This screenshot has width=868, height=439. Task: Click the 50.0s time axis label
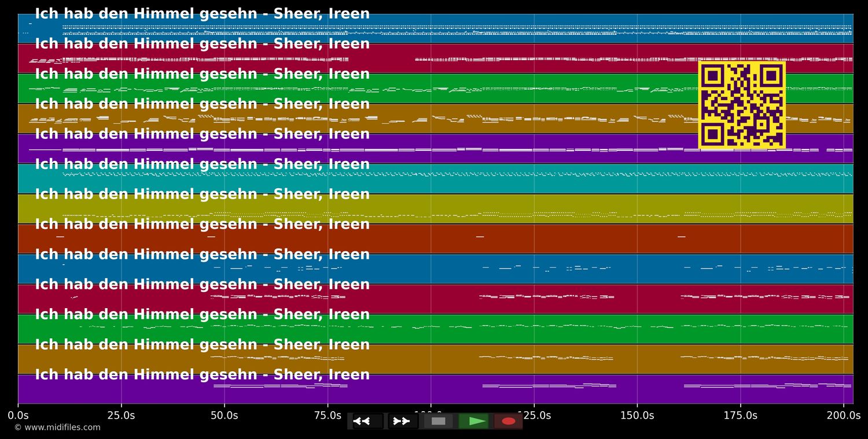(225, 415)
